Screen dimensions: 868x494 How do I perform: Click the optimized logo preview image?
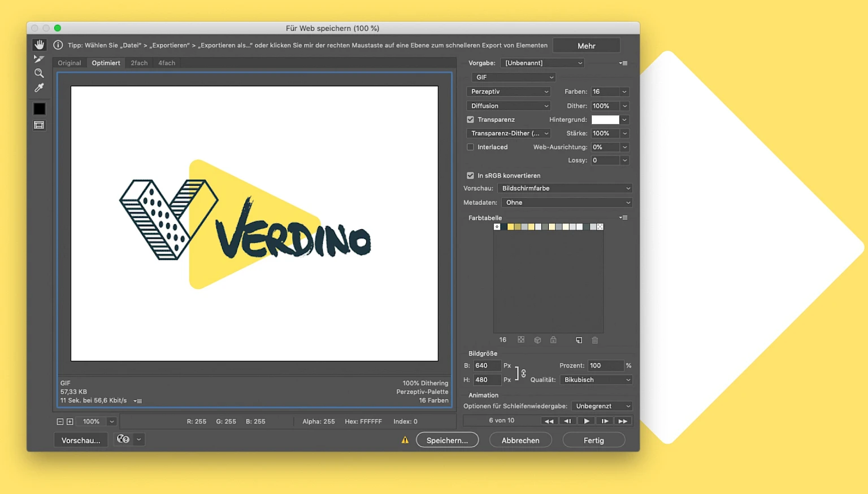[x=254, y=224]
